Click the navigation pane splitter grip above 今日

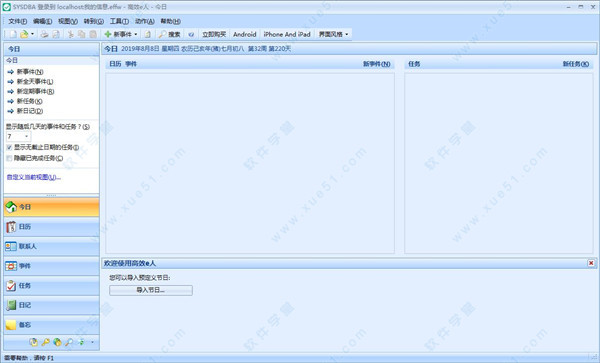click(51, 195)
